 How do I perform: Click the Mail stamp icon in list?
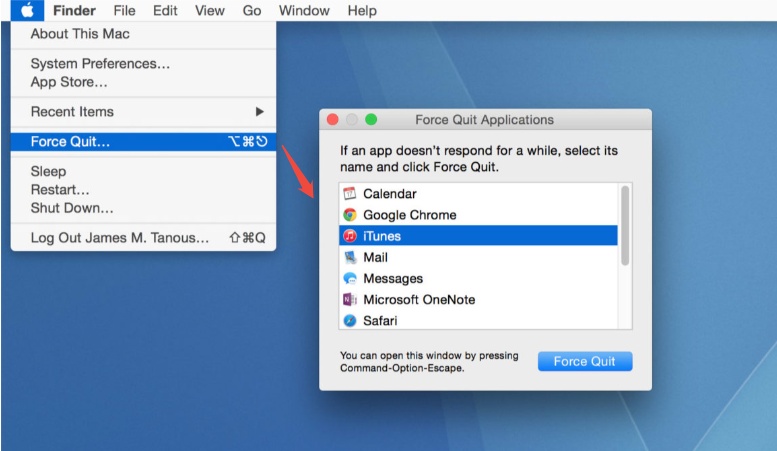[350, 257]
